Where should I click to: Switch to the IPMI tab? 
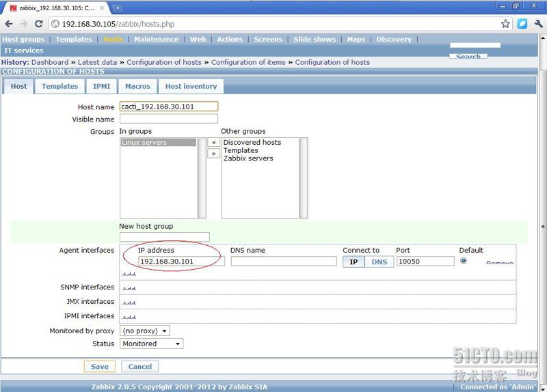click(x=101, y=87)
